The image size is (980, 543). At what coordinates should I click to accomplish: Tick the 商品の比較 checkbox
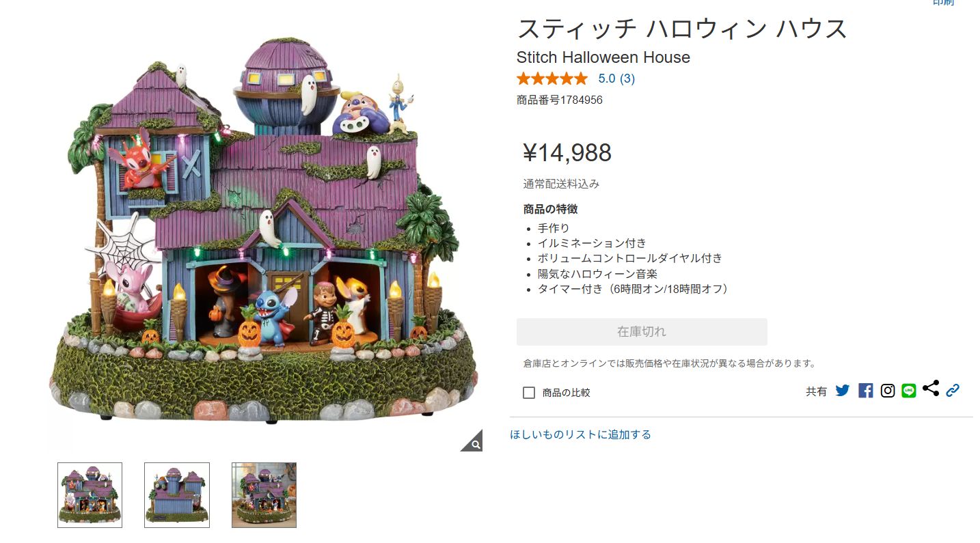click(x=529, y=393)
